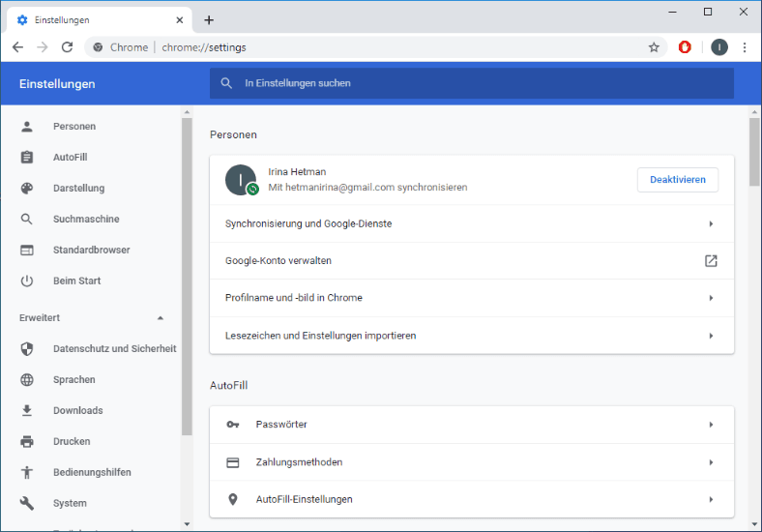762x532 pixels.
Task: Open the Zahlungsmethoden row arrow
Action: tap(711, 462)
